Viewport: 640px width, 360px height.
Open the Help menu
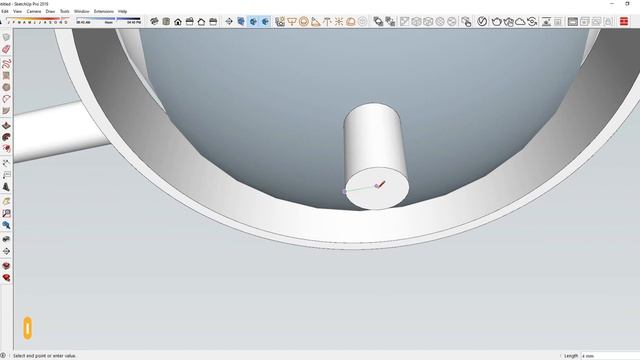click(122, 11)
